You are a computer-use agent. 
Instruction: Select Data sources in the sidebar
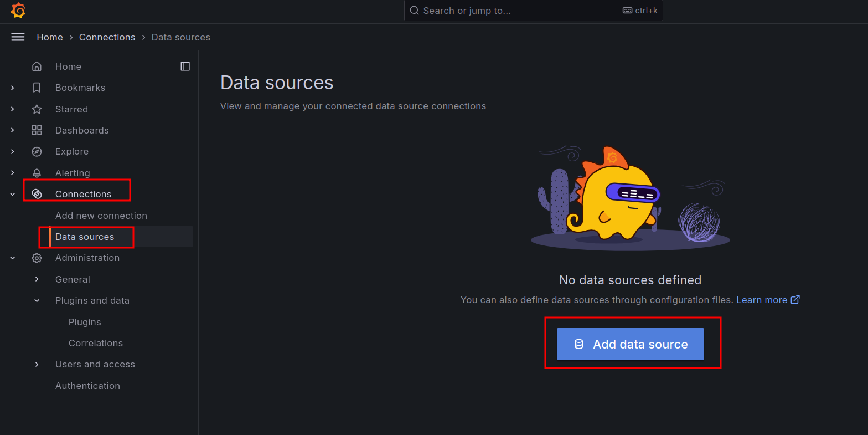click(x=85, y=237)
